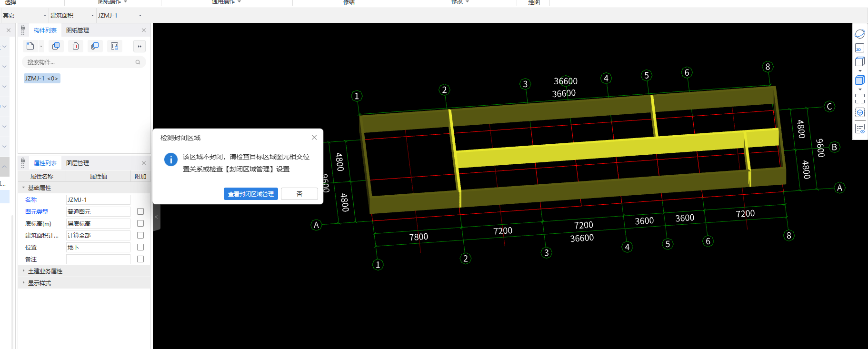Click the local 3D box icon
Screen dimensions: 868x349
pos(859,113)
